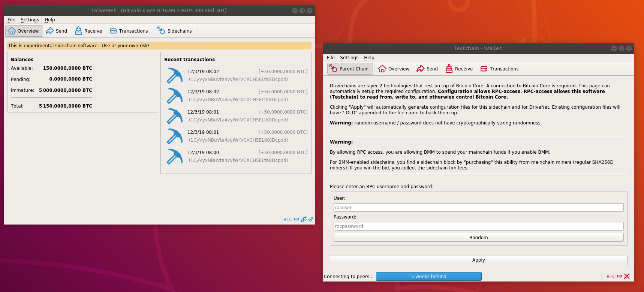Open the Help menu in DriveNet
Viewport: 644px width, 292px height.
pos(49,20)
